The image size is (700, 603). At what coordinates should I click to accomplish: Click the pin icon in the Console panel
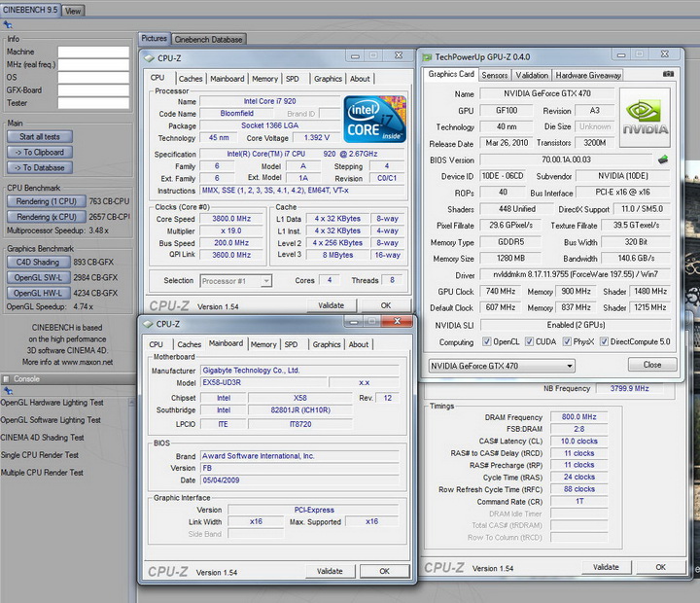(8, 391)
